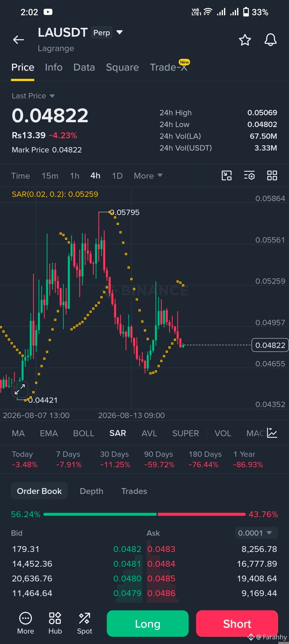Open the chart drawing tools icon
Image resolution: width=289 pixels, height=644 pixels.
(x=227, y=176)
